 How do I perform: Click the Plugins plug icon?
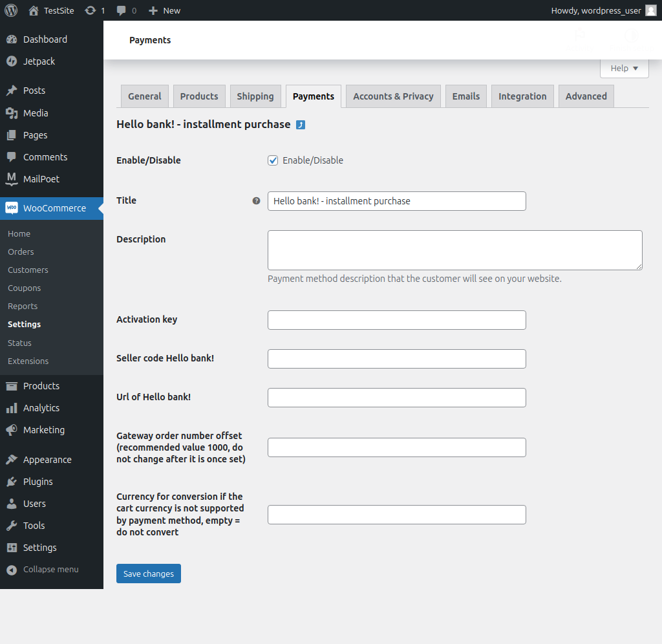(x=12, y=482)
